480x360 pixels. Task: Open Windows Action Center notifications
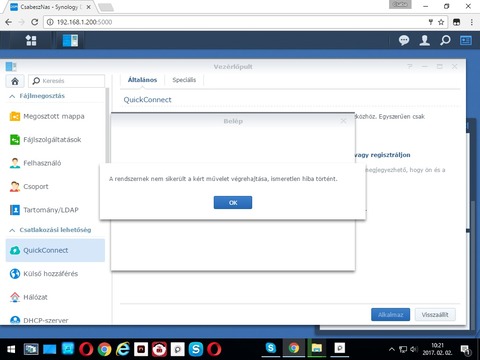(465, 349)
